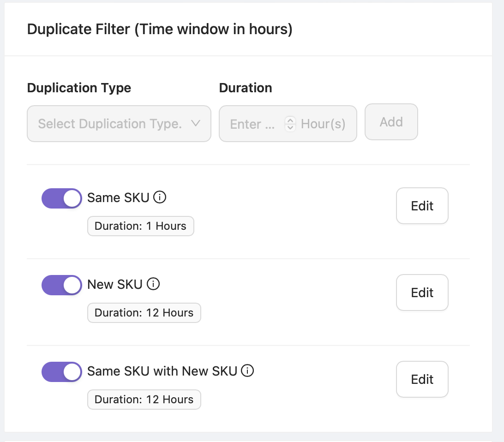504x442 pixels.
Task: Select duration tag under Same SKU with New SKU
Action: (x=144, y=400)
